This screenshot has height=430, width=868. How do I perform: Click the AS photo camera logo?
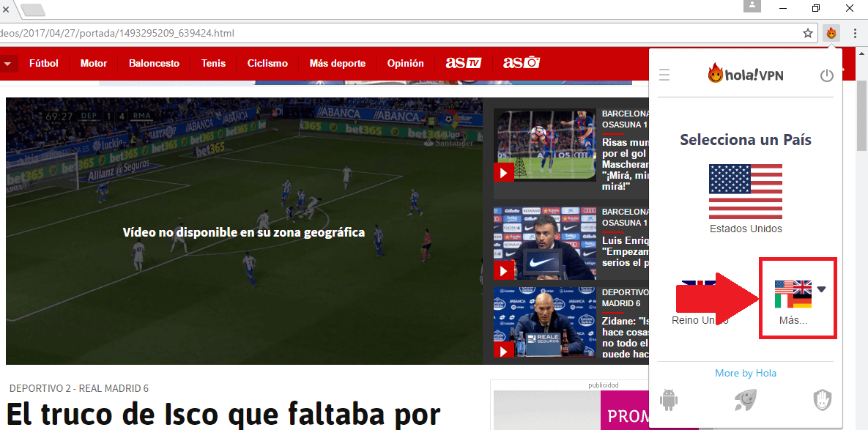pyautogui.click(x=522, y=62)
